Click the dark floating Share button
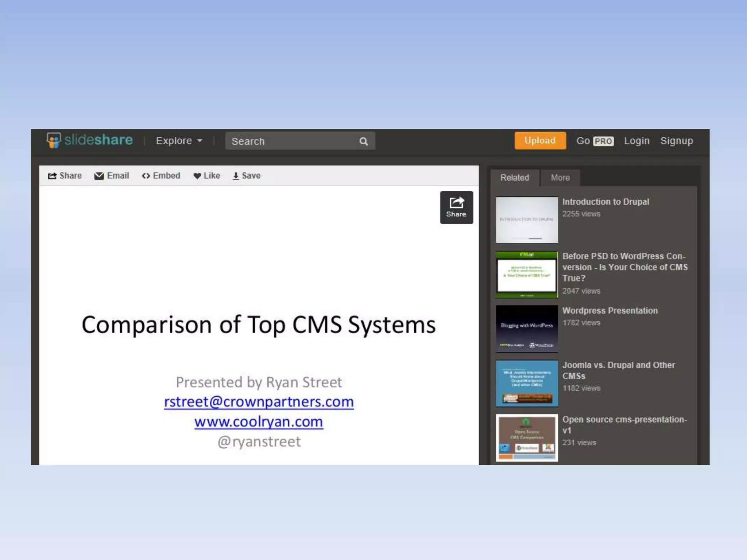 (x=456, y=207)
